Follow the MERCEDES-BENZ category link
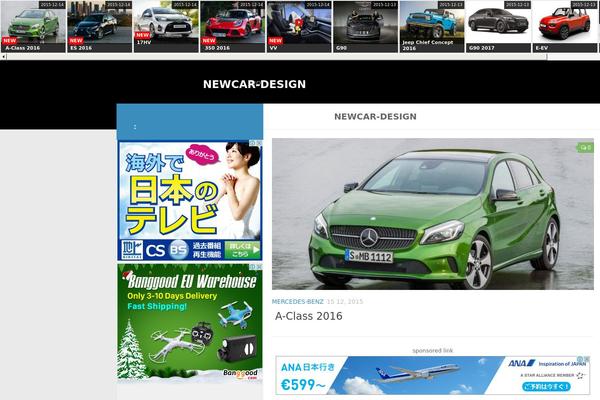Image resolution: width=600 pixels, height=400 pixels. point(297,302)
